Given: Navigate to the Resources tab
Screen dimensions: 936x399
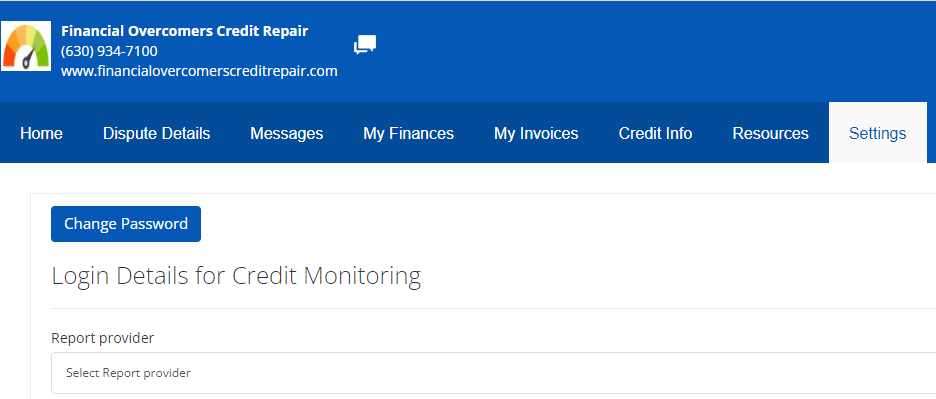Looking at the screenshot, I should 771,133.
